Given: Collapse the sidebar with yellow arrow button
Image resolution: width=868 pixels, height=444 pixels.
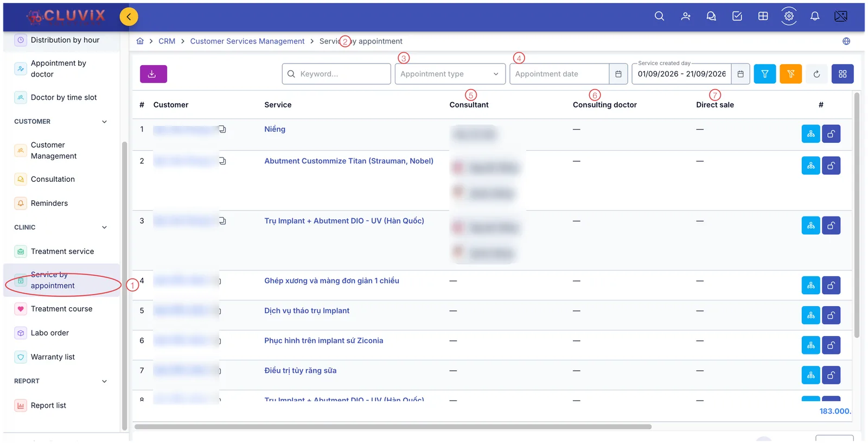Looking at the screenshot, I should (x=129, y=17).
